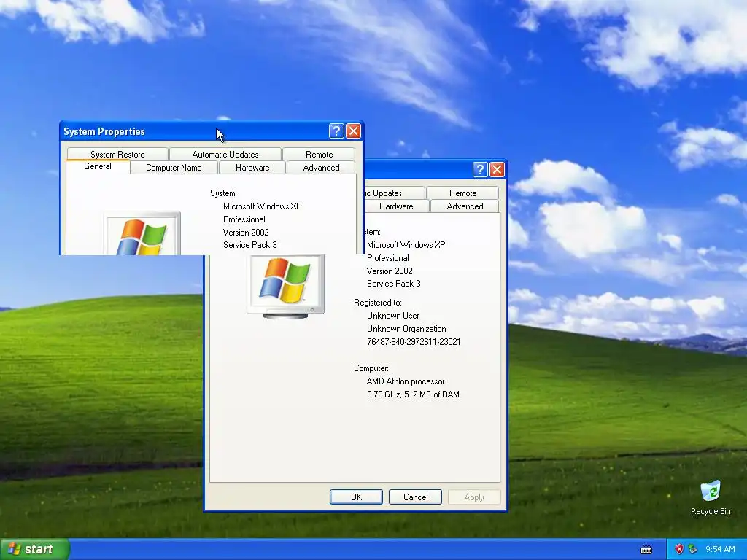Image resolution: width=747 pixels, height=560 pixels.
Task: Open the Start menu button
Action: tap(35, 549)
